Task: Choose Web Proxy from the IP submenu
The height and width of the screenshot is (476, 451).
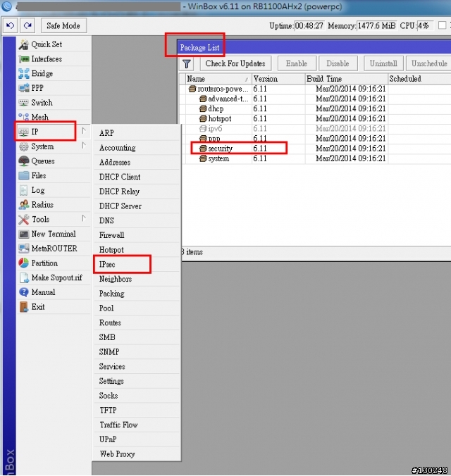Action: pyautogui.click(x=137, y=454)
